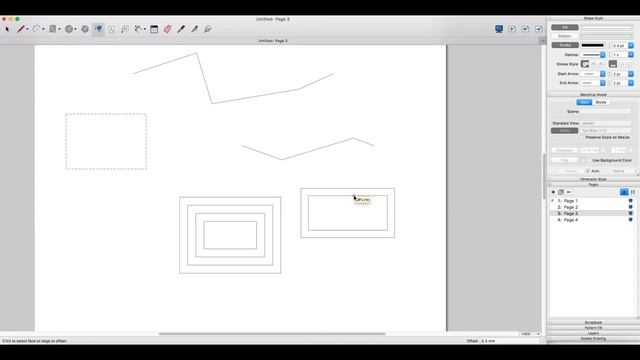Go to previous page toolbar icon
Viewport: 640px width, 360px height.
525,29
